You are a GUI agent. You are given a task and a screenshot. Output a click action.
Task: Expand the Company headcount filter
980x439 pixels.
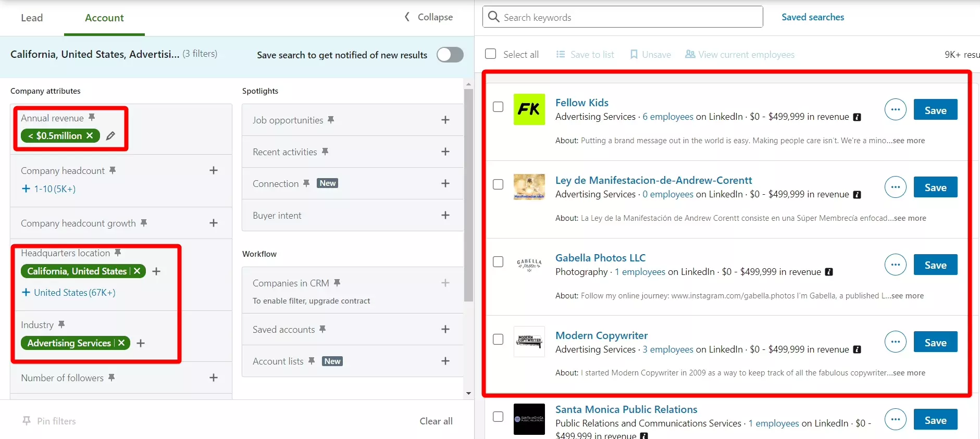click(214, 170)
